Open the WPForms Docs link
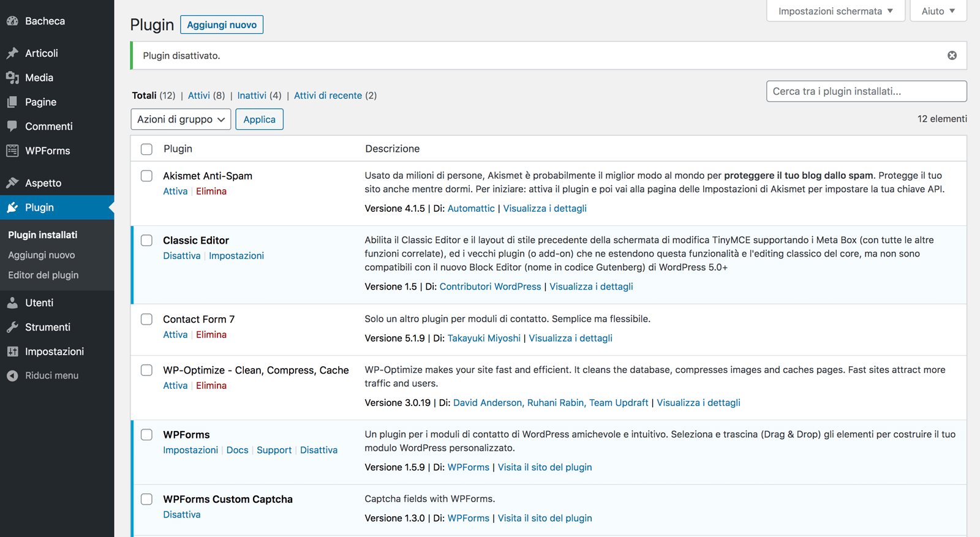The image size is (980, 537). tap(238, 450)
